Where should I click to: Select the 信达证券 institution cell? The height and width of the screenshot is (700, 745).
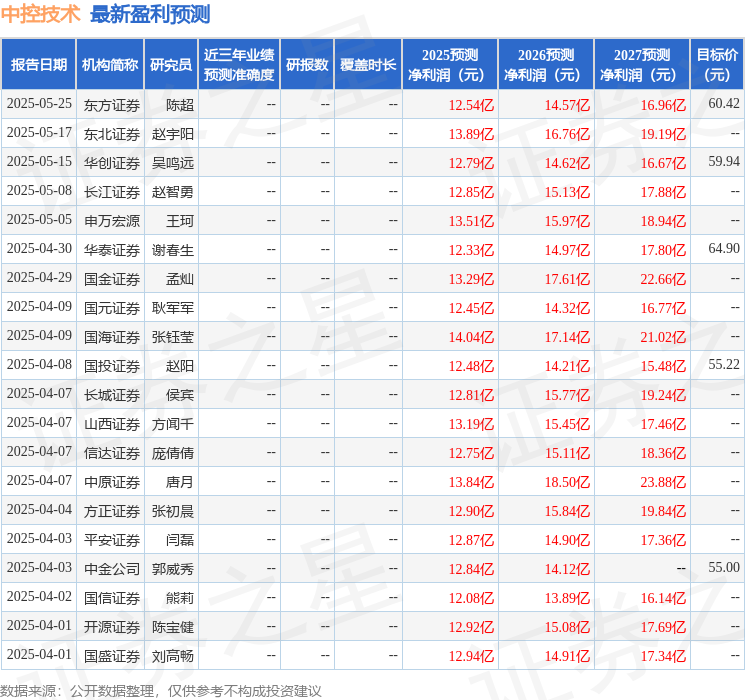(112, 453)
